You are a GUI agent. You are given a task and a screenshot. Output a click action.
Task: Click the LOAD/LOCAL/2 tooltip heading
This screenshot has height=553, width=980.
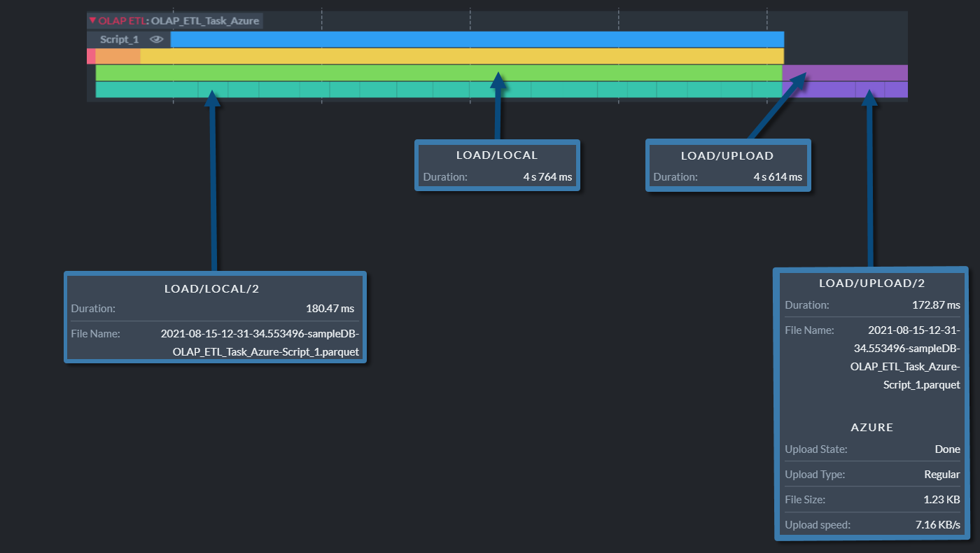(x=211, y=288)
